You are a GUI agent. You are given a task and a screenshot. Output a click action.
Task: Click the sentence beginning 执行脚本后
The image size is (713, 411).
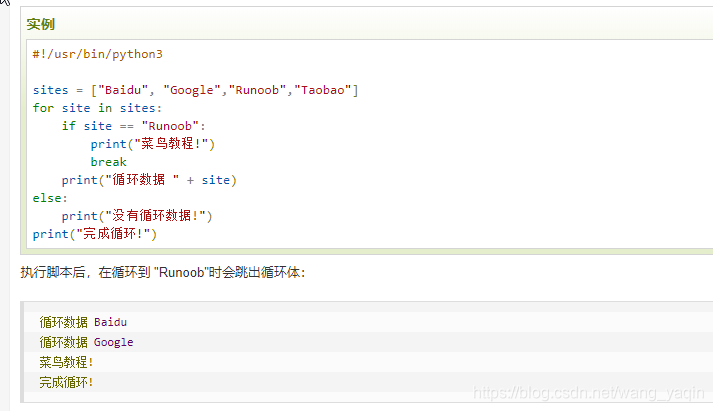pos(163,272)
